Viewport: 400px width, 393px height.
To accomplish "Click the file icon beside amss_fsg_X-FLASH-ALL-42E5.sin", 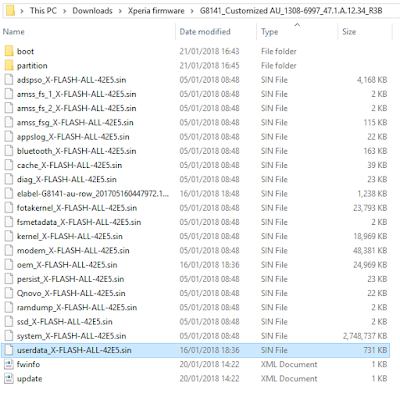I will pyautogui.click(x=9, y=122).
